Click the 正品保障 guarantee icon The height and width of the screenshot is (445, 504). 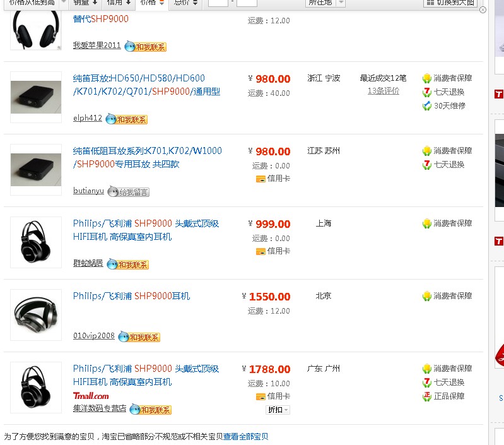pyautogui.click(x=426, y=396)
